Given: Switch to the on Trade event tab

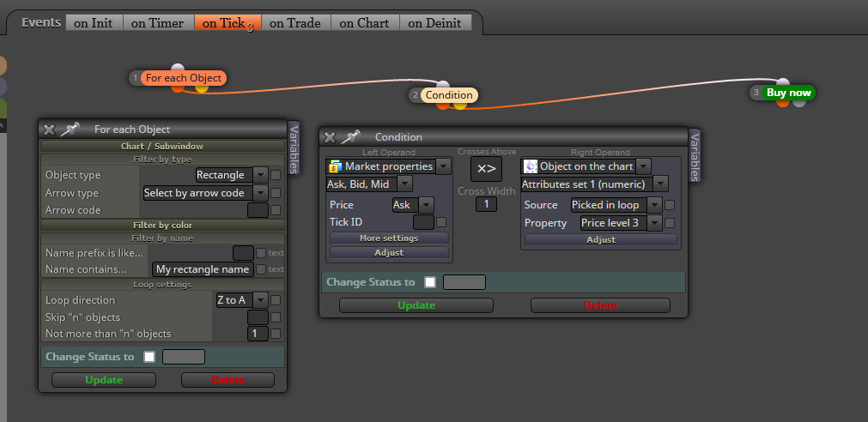Looking at the screenshot, I should click(295, 22).
